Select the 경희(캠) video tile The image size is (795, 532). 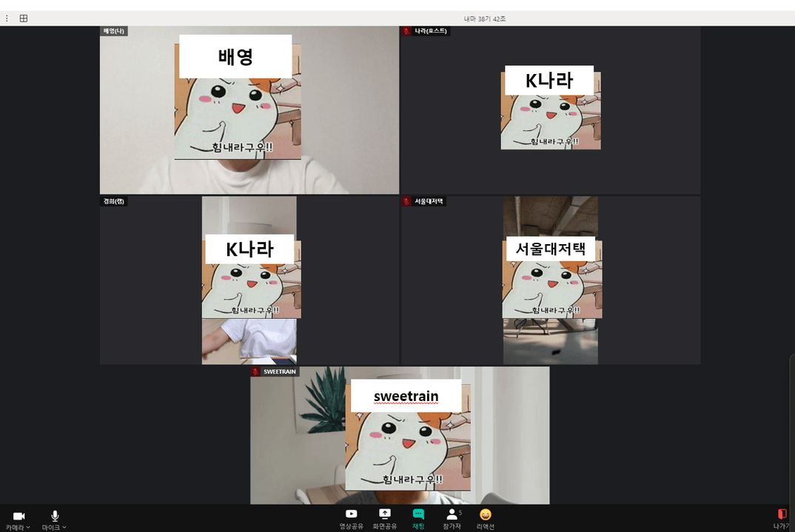[x=249, y=280]
